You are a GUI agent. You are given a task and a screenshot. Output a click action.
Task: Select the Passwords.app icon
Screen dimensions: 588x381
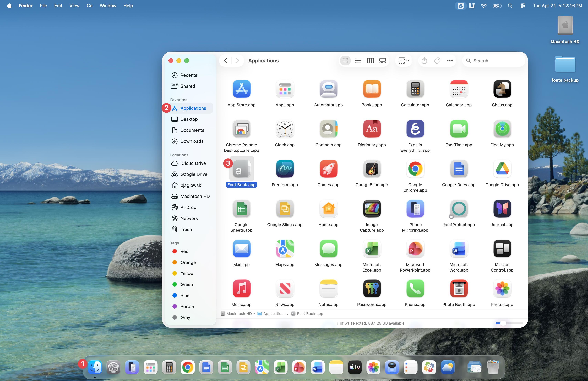pos(372,289)
